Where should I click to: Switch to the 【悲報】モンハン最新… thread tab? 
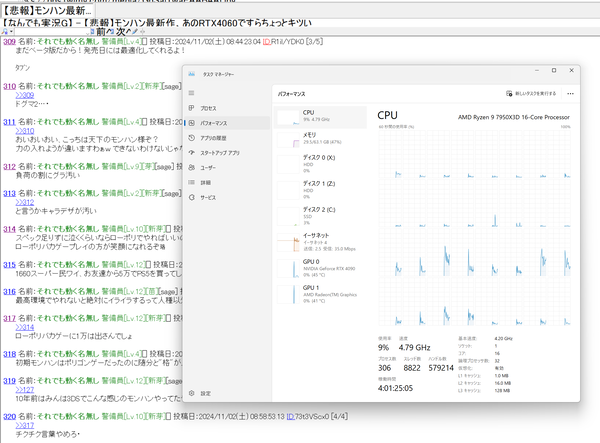point(47,10)
